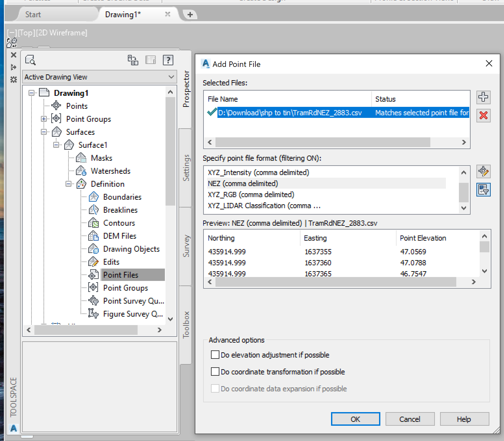This screenshot has height=441, width=504.
Task: Click the add files plus icon
Action: [483, 97]
